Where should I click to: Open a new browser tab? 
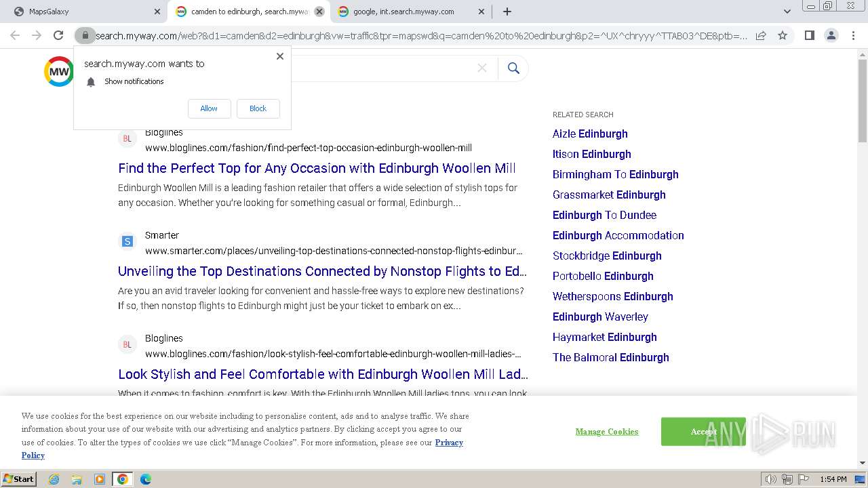[507, 12]
